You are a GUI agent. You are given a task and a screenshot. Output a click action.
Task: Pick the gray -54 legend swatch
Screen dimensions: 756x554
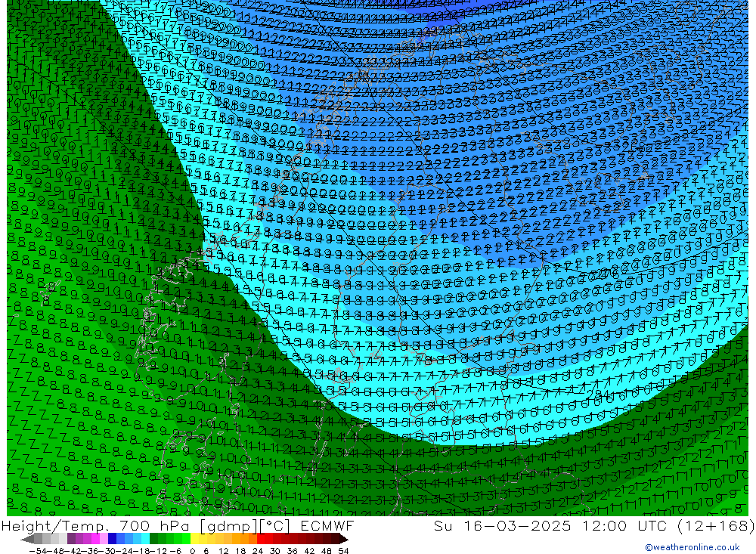[38, 539]
